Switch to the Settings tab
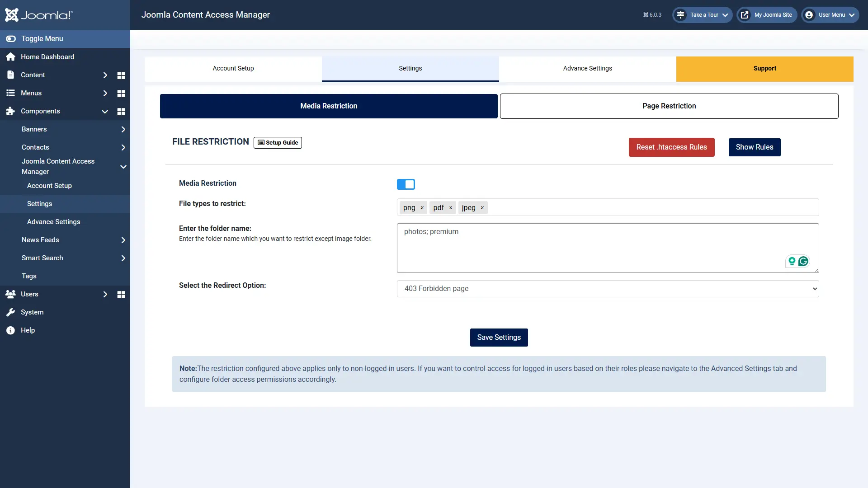 pyautogui.click(x=410, y=69)
